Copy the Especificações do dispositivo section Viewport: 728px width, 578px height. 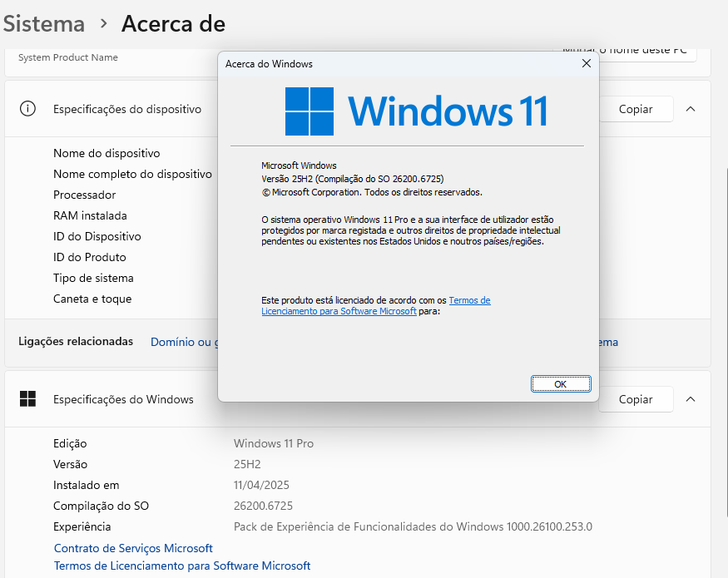coord(636,109)
